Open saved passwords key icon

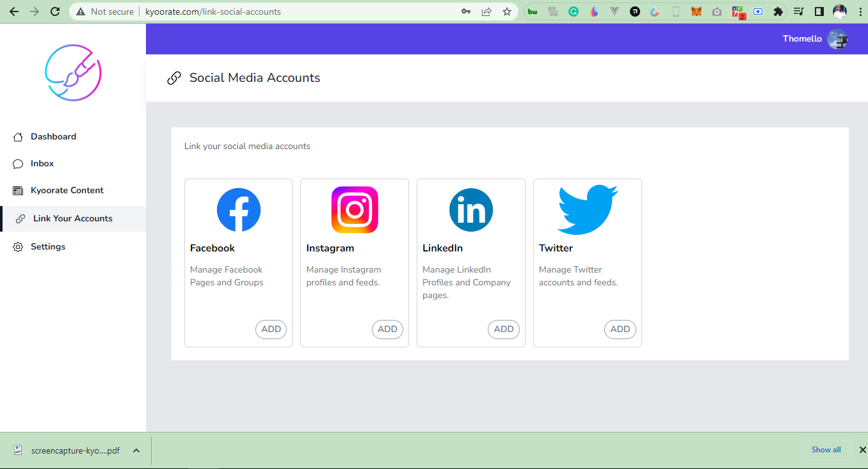click(466, 12)
